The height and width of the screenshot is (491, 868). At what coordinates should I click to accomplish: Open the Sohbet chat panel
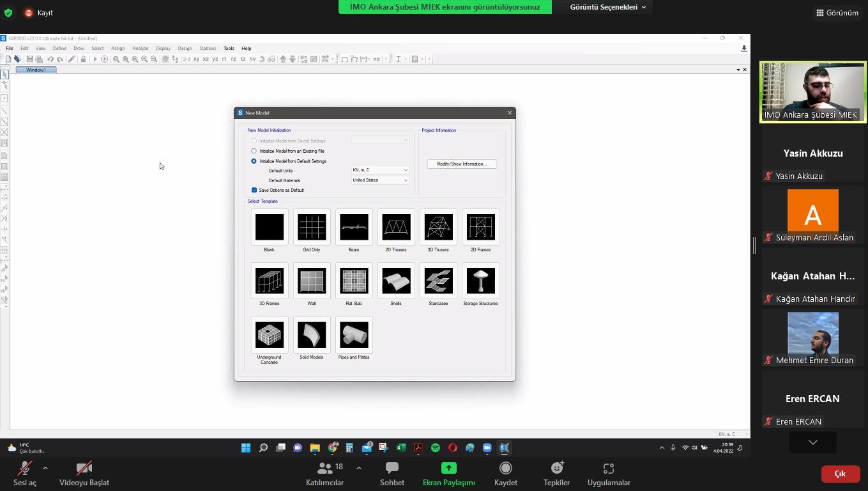392,474
